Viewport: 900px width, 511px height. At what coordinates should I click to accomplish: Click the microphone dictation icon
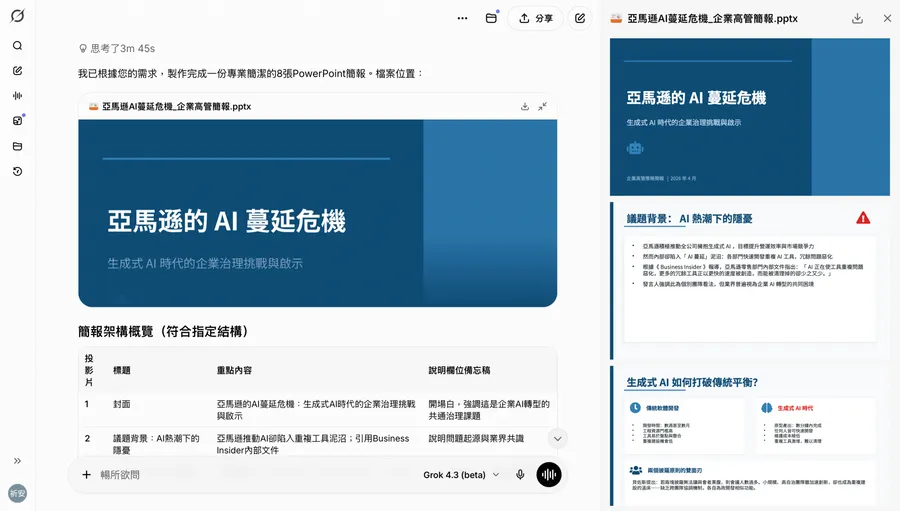tap(520, 475)
